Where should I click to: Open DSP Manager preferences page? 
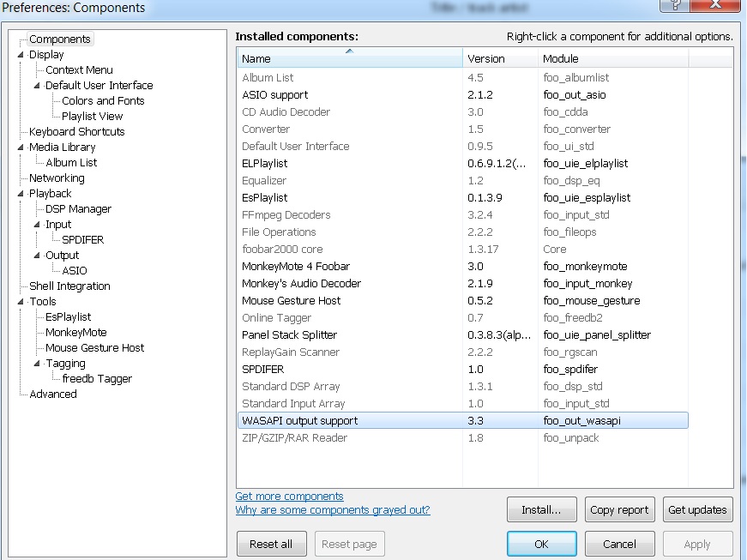(78, 209)
